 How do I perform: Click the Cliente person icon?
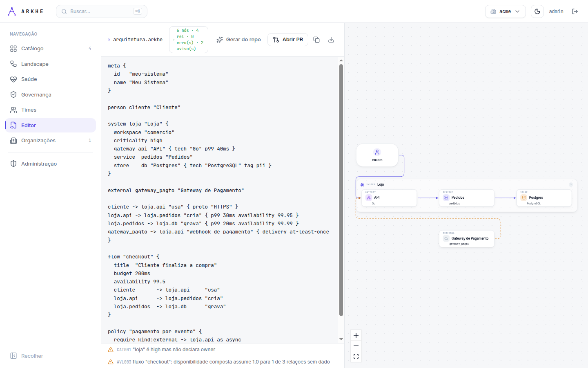click(x=377, y=152)
